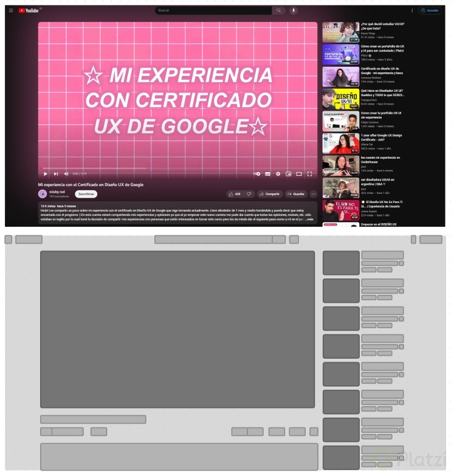Image resolution: width=451 pixels, height=476 pixels.
Task: Open 'Empezar en el DISEÑO UX' title
Action: click(x=379, y=224)
